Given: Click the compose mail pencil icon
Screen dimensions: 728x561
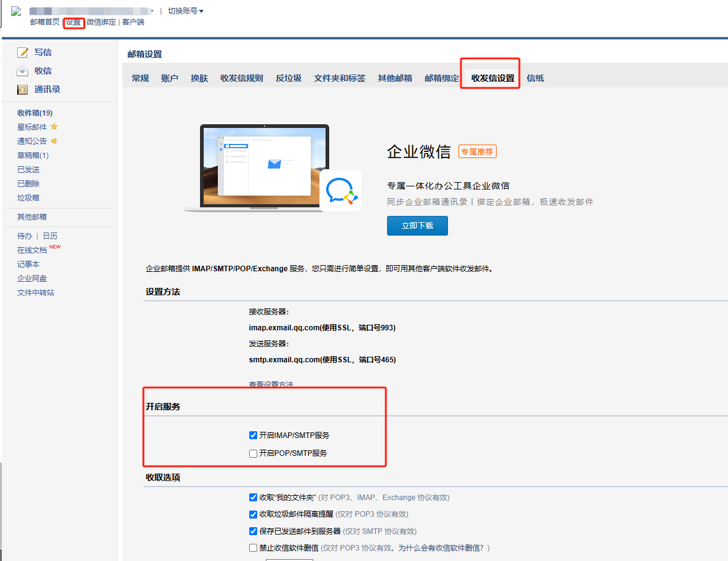Looking at the screenshot, I should coord(22,52).
